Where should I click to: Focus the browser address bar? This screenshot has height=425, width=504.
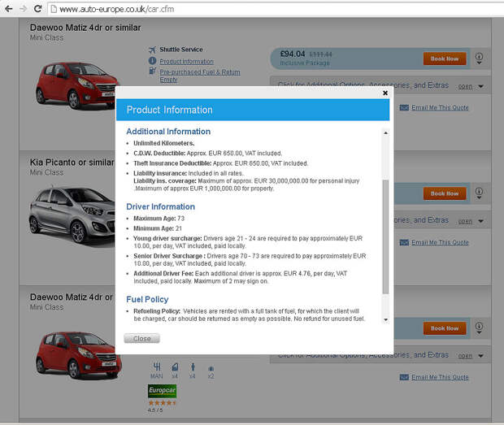(x=276, y=9)
